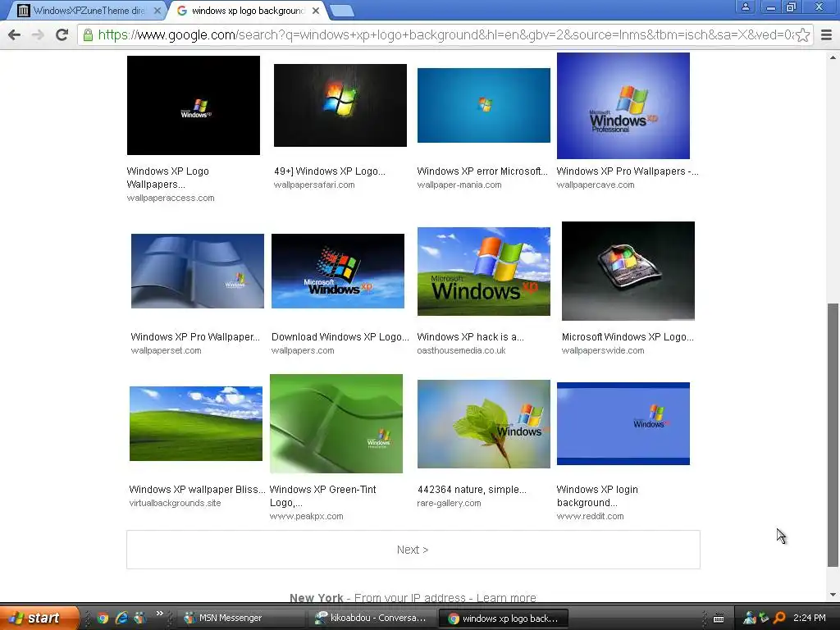The height and width of the screenshot is (630, 840).
Task: Click the 'Windows XP Pro Wallpaper...' title
Action: (195, 337)
